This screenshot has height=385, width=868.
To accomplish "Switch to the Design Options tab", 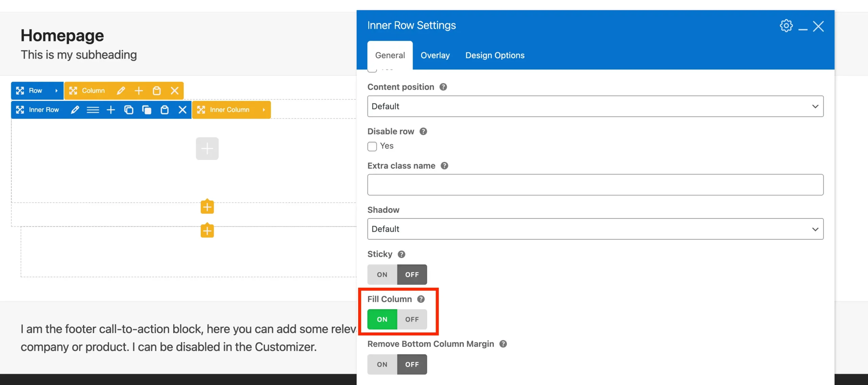I will tap(495, 55).
